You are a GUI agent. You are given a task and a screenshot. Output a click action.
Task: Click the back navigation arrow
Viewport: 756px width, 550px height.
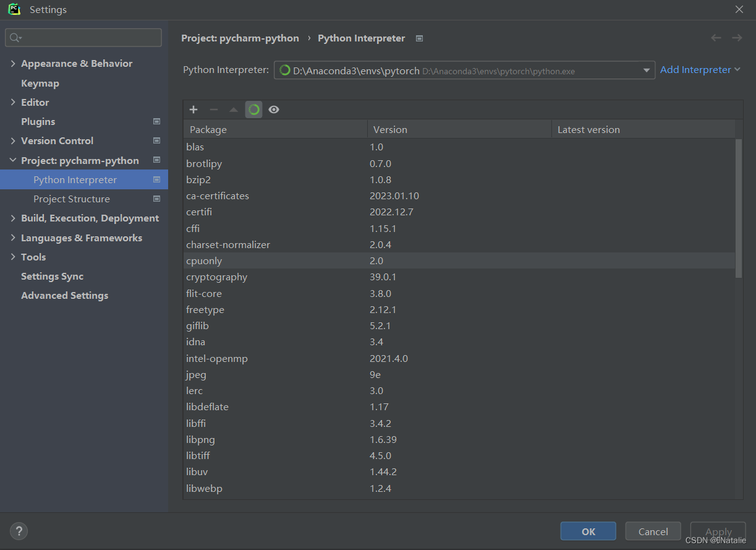[716, 38]
